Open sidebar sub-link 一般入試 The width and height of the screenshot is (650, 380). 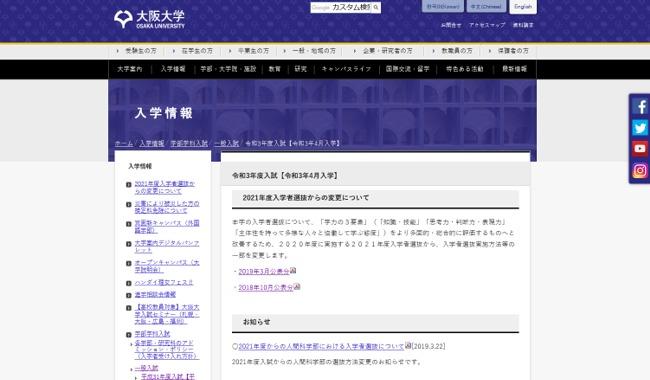pyautogui.click(x=146, y=368)
